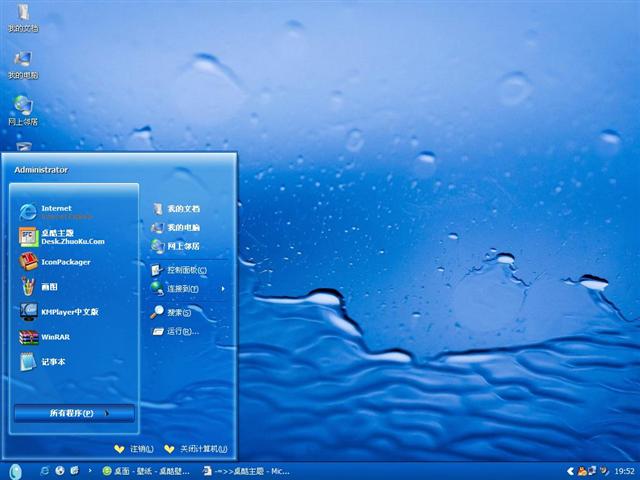
Task: Select the 网上邻居 desktop icon
Action: [x=23, y=111]
